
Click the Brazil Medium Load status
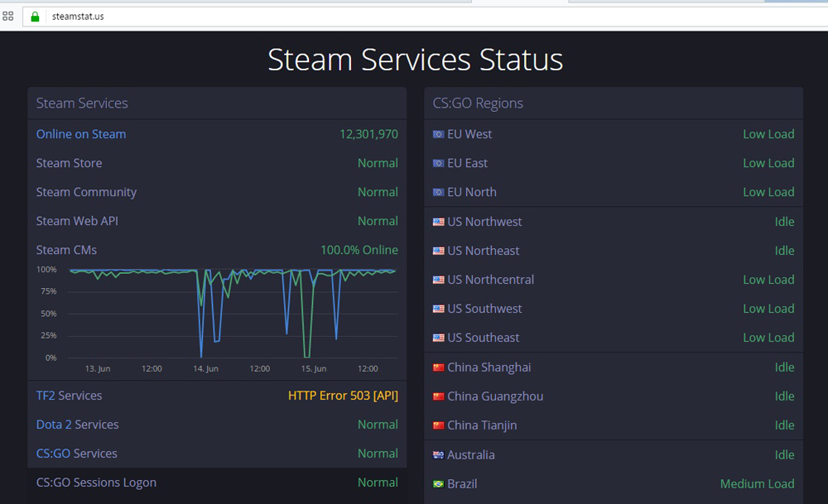(757, 484)
